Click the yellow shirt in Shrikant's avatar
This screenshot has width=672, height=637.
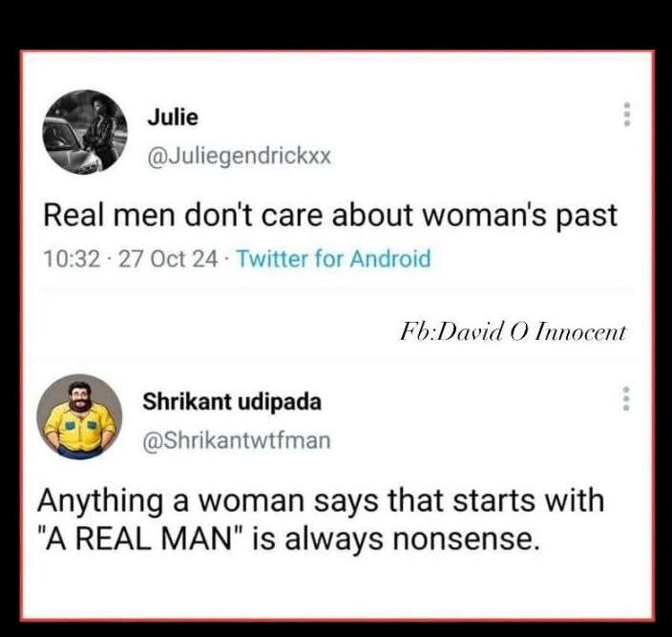pyautogui.click(x=80, y=427)
